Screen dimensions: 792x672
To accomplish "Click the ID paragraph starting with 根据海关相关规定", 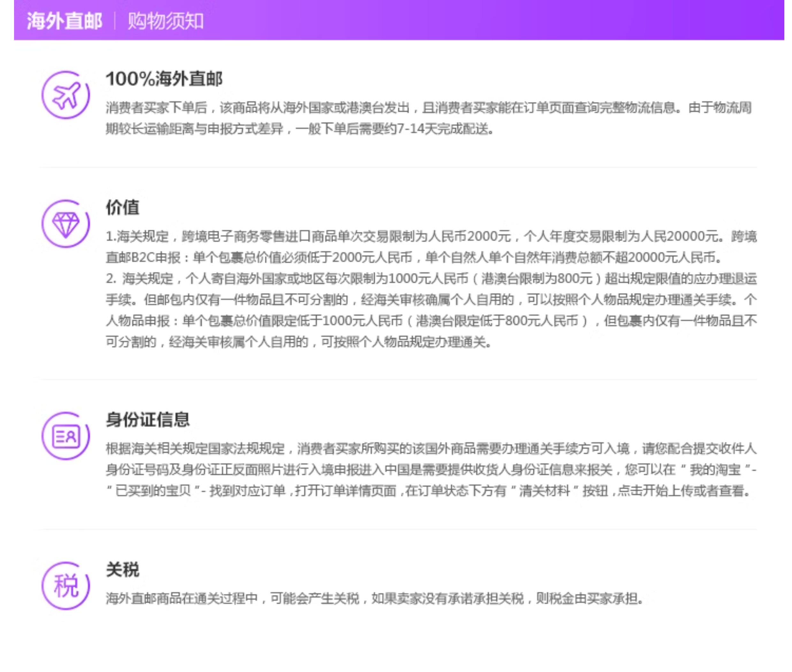I will click(x=430, y=448).
